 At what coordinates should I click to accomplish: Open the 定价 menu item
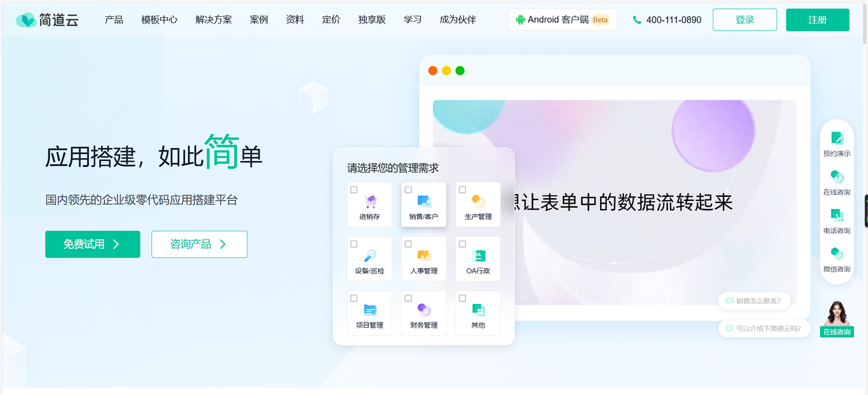[x=332, y=20]
